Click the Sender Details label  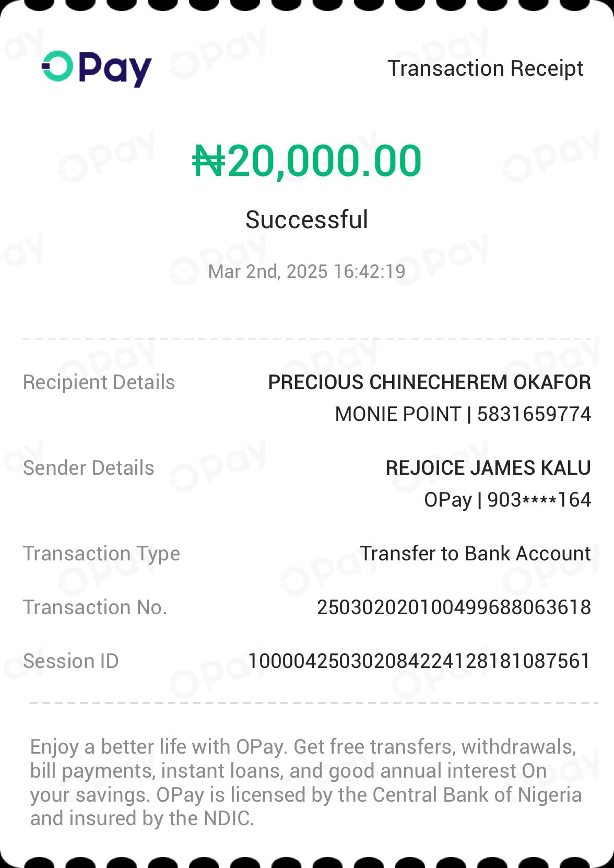(x=89, y=468)
